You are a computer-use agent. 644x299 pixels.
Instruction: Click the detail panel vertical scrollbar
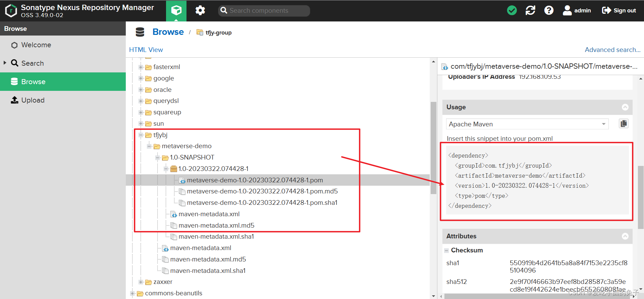point(641,197)
